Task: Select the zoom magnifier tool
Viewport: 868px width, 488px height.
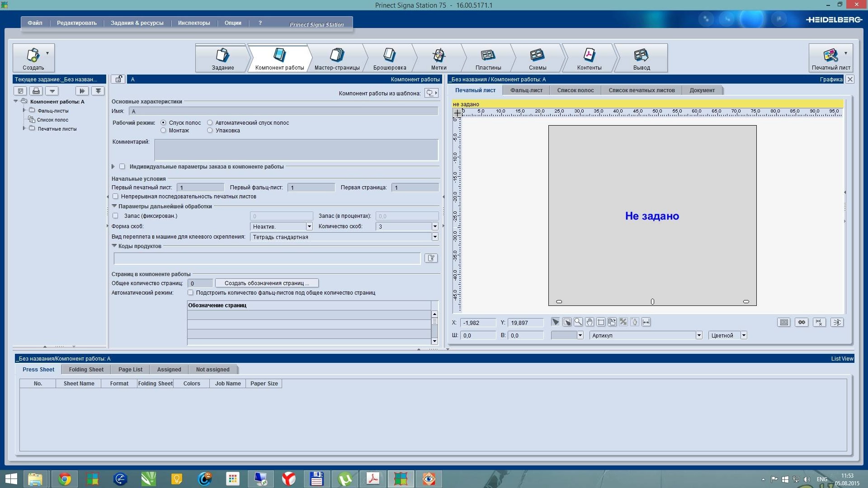Action: click(578, 322)
